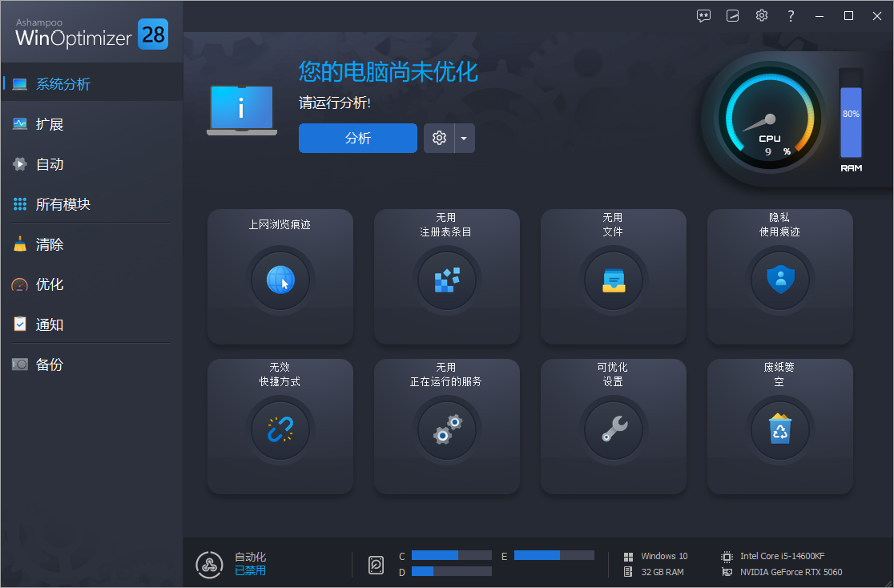The image size is (894, 588).
Task: Expand dropdown arrow beside analysis settings
Action: click(464, 138)
